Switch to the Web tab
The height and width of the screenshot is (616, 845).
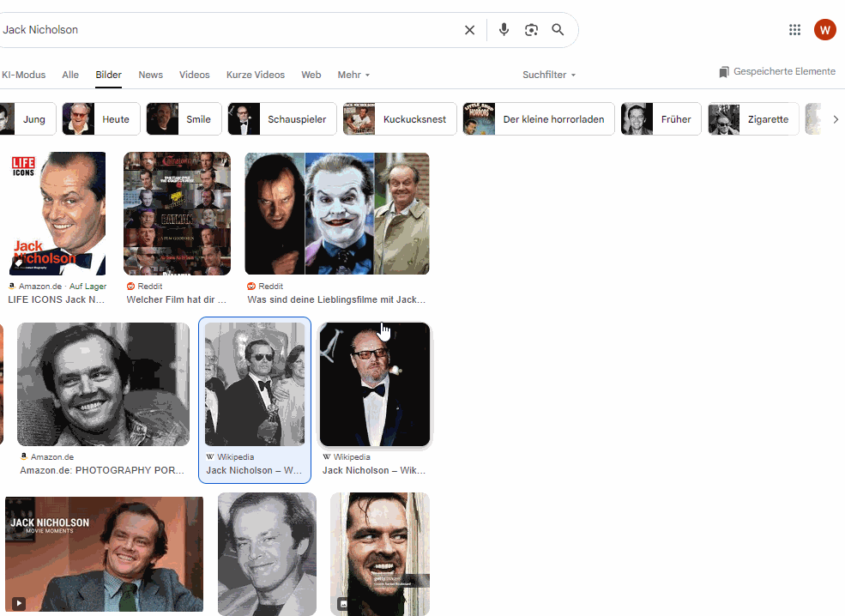point(311,75)
